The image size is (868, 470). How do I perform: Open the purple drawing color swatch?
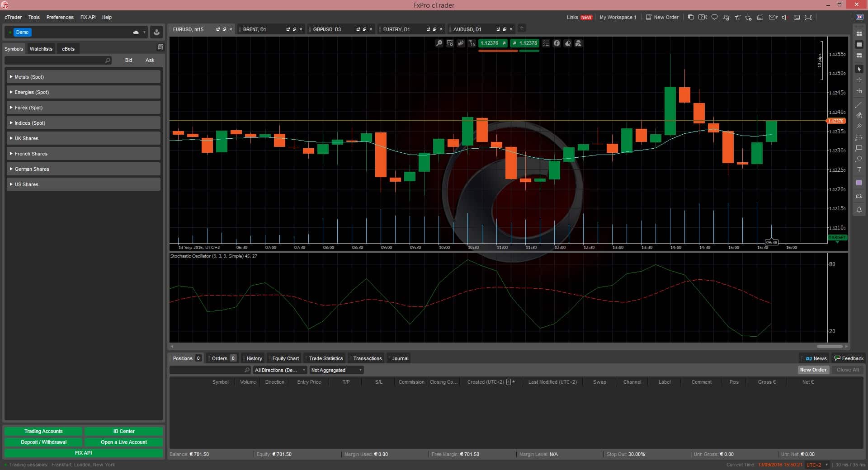[x=859, y=183]
